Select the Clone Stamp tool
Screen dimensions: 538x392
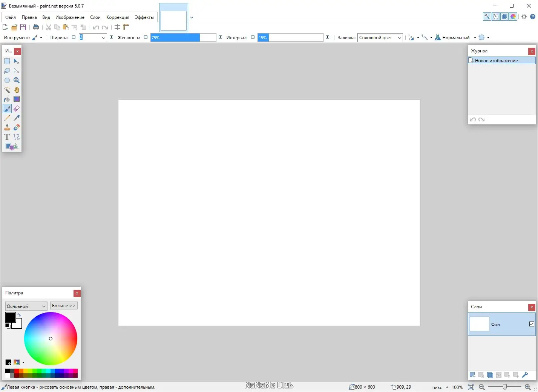pos(7,127)
